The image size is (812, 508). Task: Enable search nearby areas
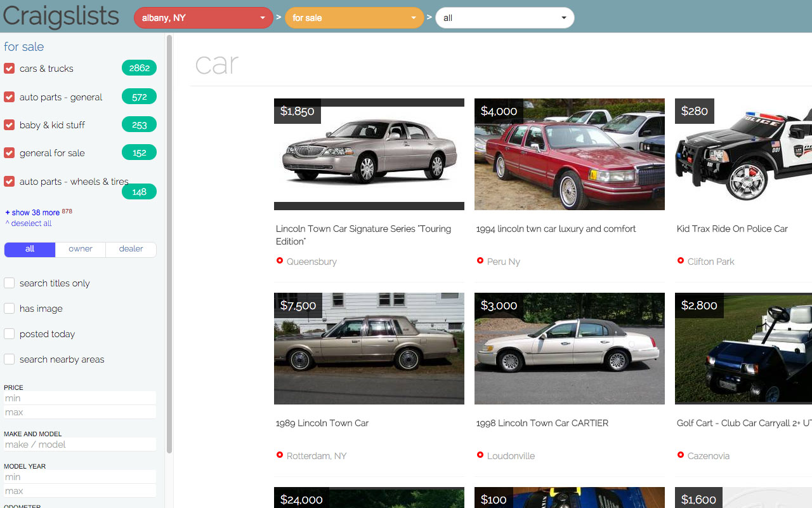tap(10, 359)
